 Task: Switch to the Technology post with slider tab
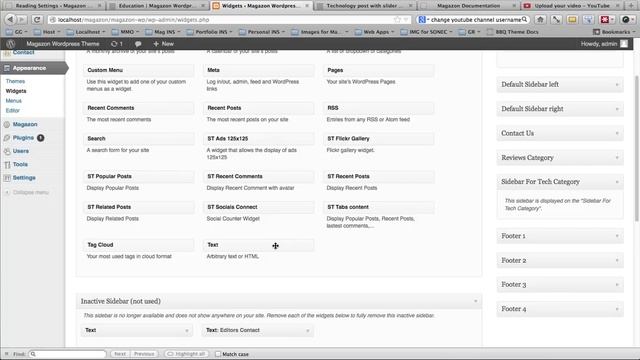point(364,6)
